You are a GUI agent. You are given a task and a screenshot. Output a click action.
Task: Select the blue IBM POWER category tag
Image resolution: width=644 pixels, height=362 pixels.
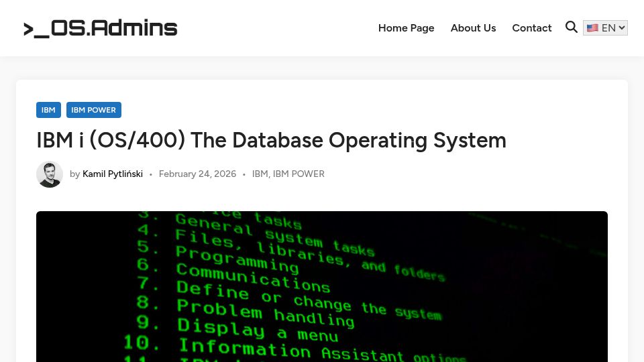pyautogui.click(x=94, y=110)
